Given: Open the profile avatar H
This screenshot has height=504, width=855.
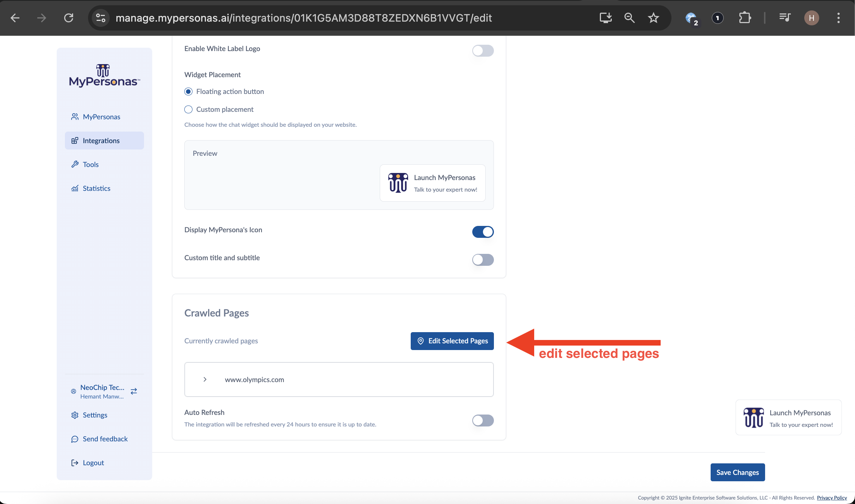Looking at the screenshot, I should (x=811, y=18).
